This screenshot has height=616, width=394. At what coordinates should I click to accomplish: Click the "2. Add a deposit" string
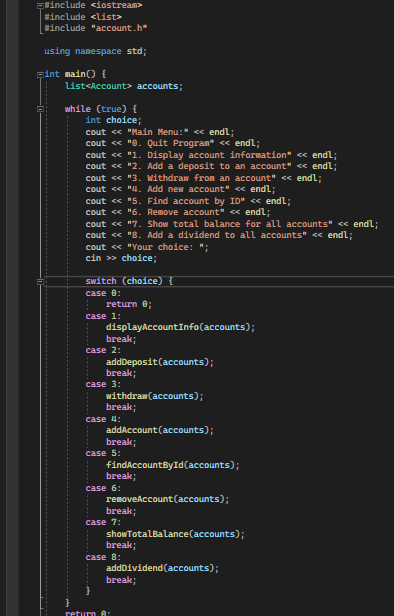coord(209,166)
